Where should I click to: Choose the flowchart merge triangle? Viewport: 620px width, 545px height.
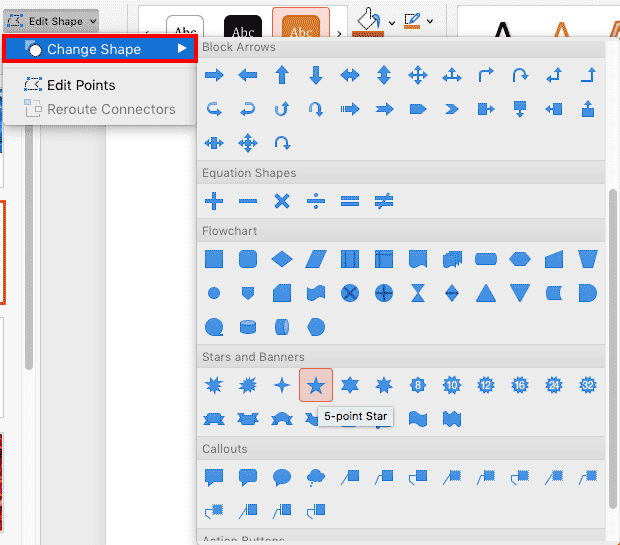520,293
